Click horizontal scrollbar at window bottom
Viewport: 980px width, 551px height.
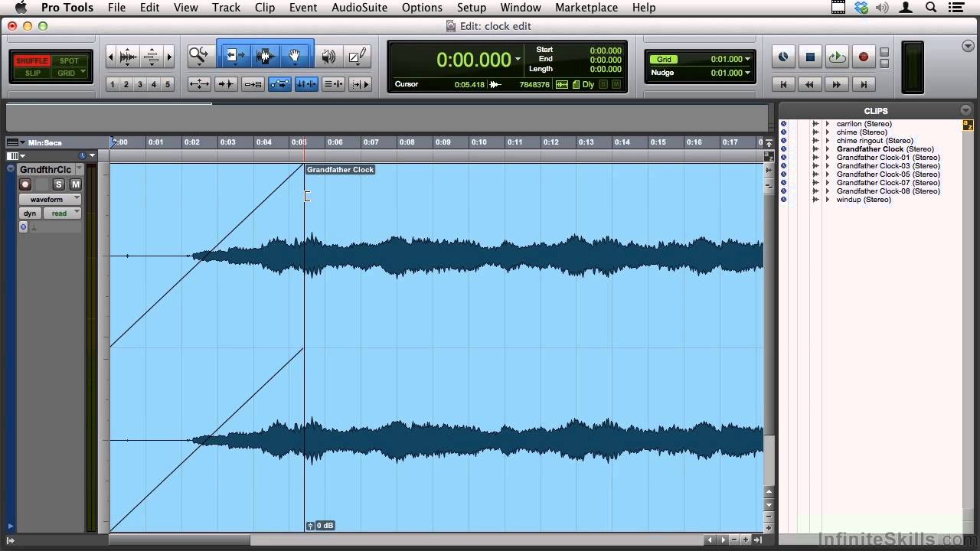tap(180, 540)
